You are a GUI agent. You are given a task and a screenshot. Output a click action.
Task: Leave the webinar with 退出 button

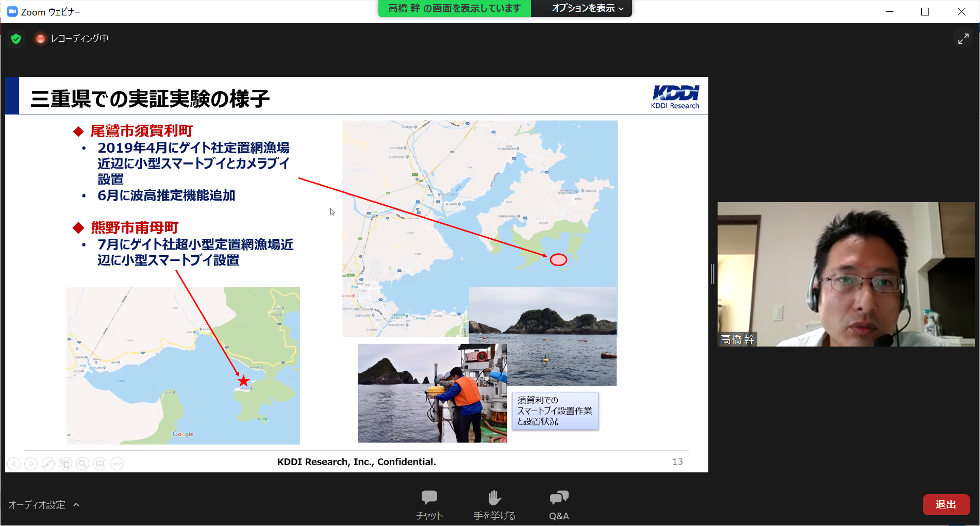coord(946,504)
